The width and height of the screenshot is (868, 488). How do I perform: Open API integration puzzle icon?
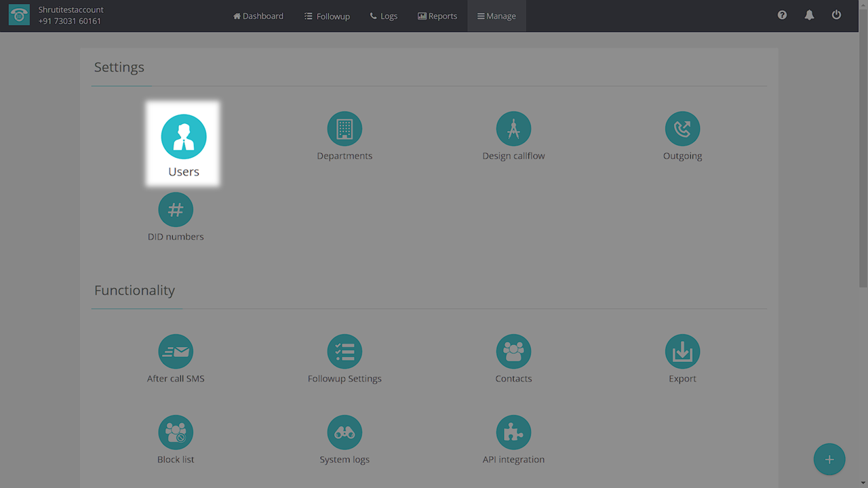(x=513, y=432)
